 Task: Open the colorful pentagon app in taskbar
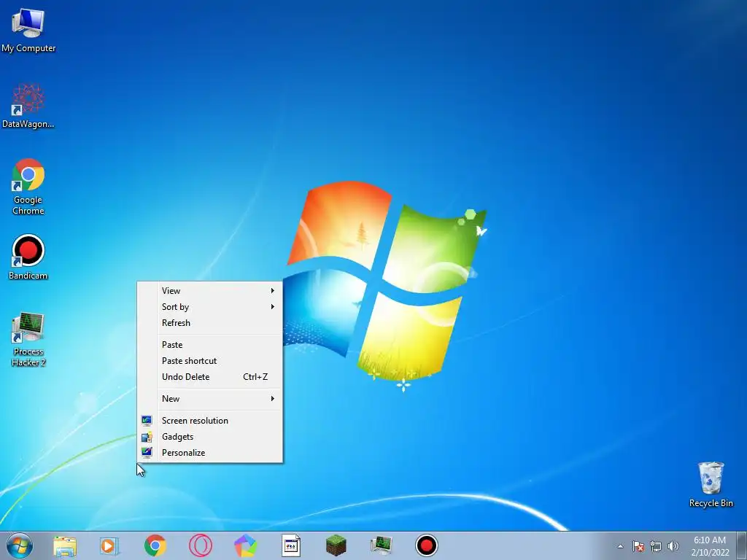[245, 545]
